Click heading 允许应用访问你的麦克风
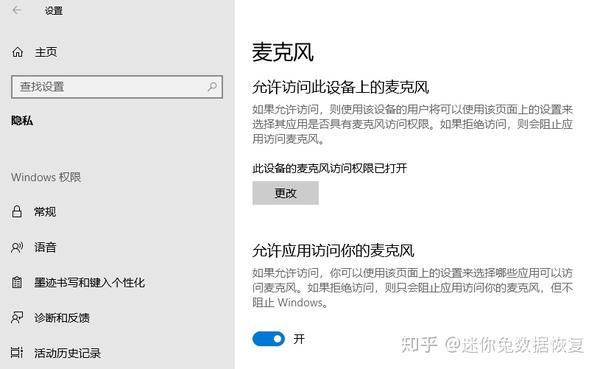Image resolution: width=600 pixels, height=369 pixels. (x=333, y=251)
